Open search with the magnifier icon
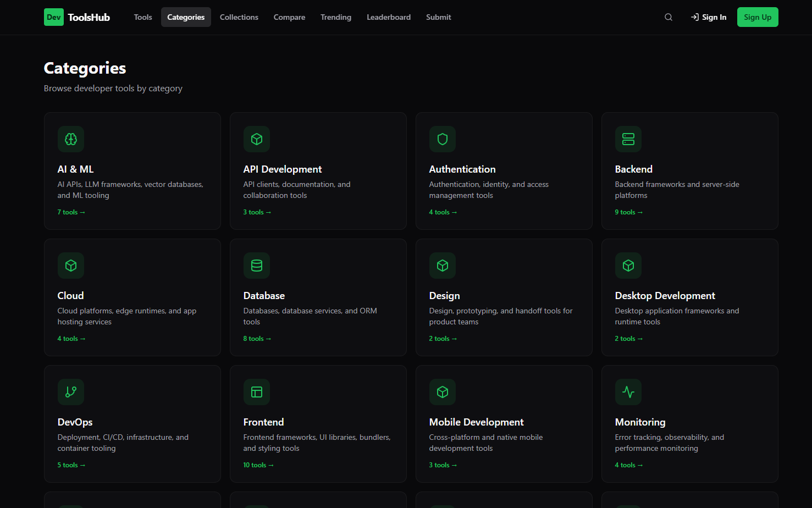This screenshot has width=812, height=508. click(668, 17)
